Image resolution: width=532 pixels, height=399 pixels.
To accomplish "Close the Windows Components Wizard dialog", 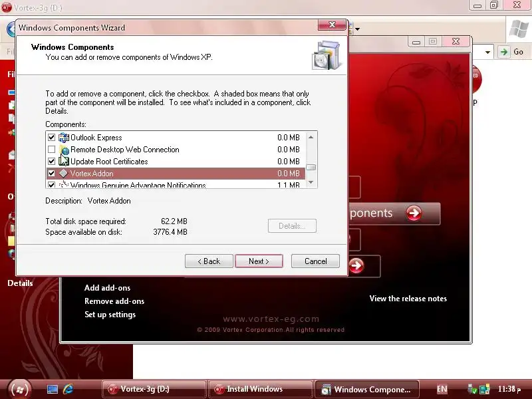I will [x=332, y=25].
